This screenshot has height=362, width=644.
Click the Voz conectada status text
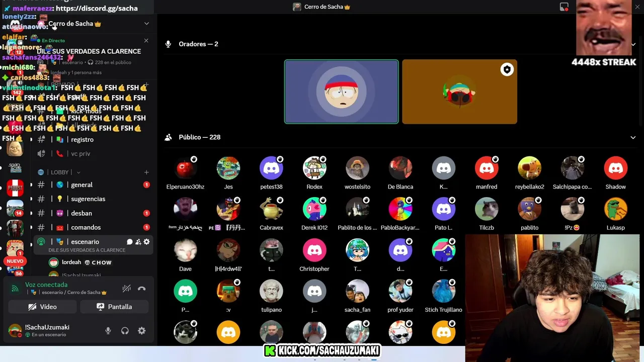click(46, 285)
